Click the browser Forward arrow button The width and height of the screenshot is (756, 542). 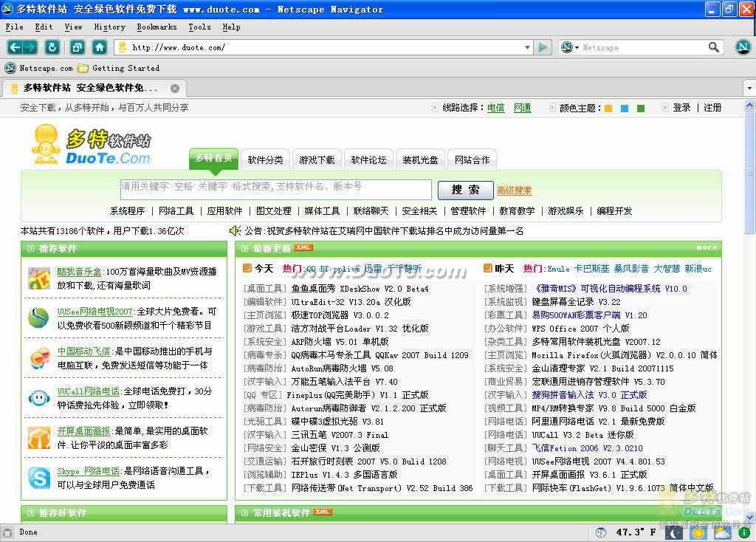pyautogui.click(x=30, y=47)
